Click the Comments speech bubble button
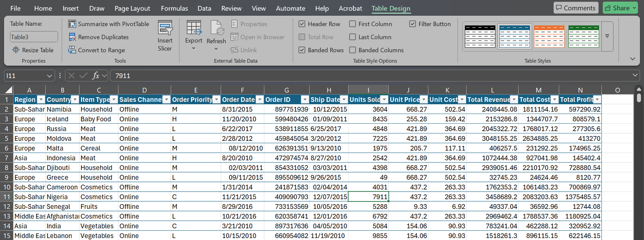The width and height of the screenshot is (644, 240). point(576,8)
